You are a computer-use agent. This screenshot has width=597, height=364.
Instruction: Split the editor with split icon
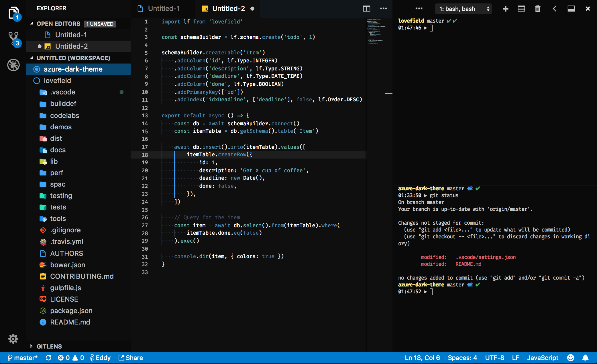coord(366,9)
